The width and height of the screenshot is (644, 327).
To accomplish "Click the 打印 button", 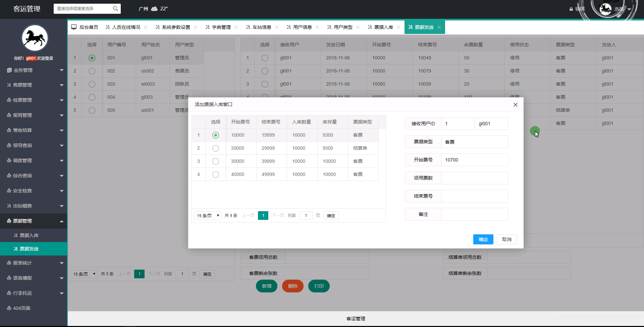I will coord(319,286).
